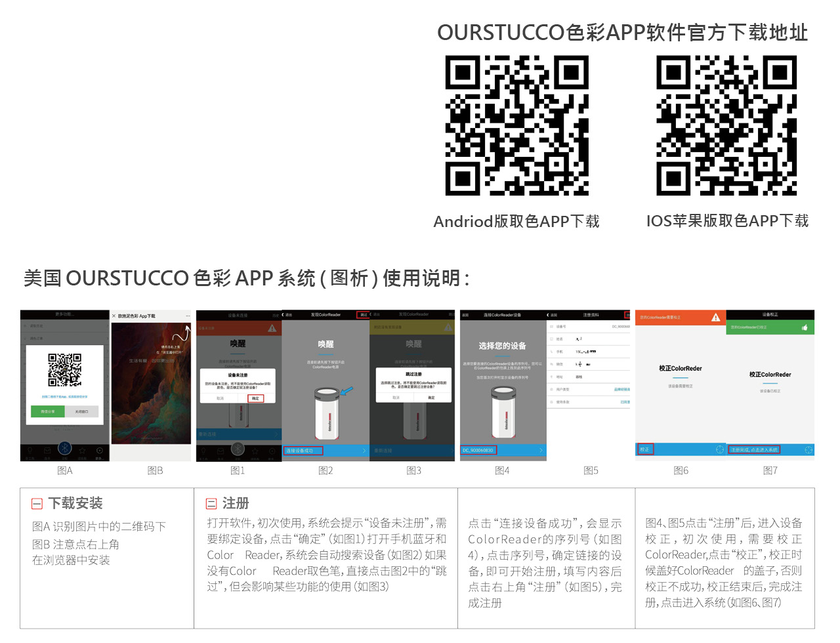The width and height of the screenshot is (840, 643).
Task: Tap the chevron arrow on the 连接设备成功 bar
Action: pyautogui.click(x=364, y=451)
